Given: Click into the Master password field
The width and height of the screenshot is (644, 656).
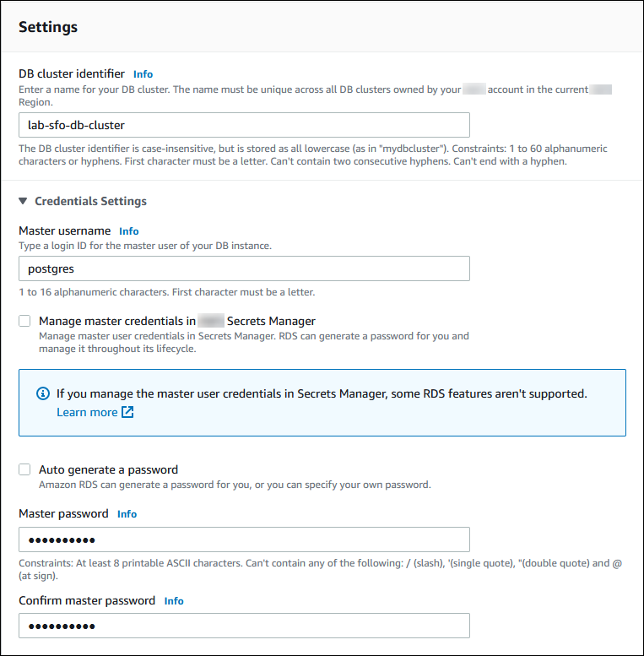Looking at the screenshot, I should 244,539.
